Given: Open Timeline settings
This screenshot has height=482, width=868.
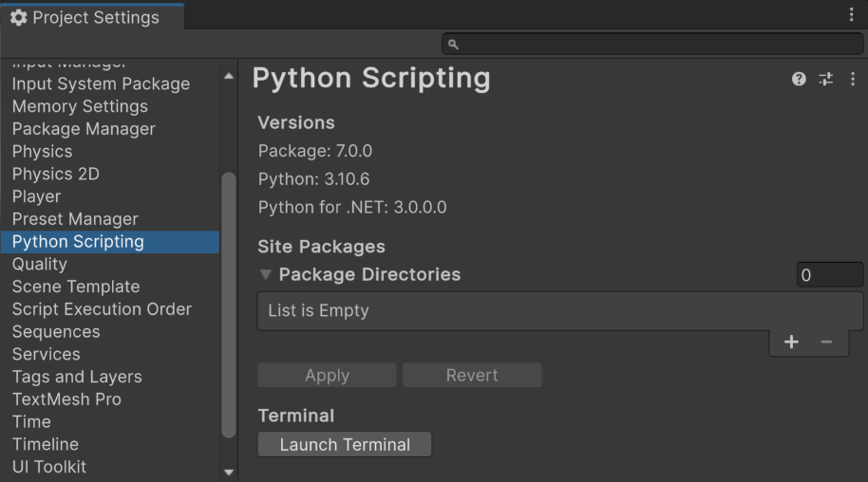Looking at the screenshot, I should (109, 444).
